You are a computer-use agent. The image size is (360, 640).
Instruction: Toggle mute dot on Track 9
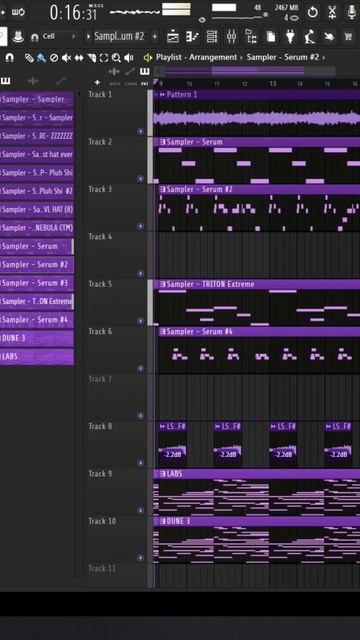[141, 510]
